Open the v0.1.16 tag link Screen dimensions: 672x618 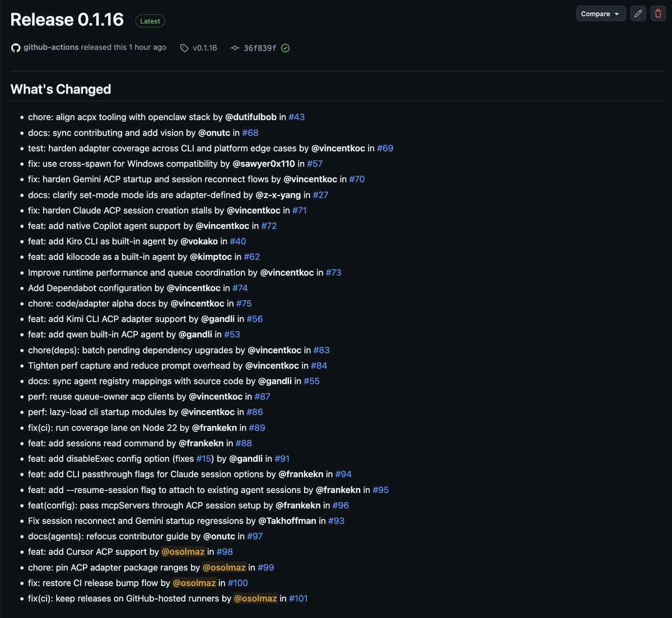(205, 48)
